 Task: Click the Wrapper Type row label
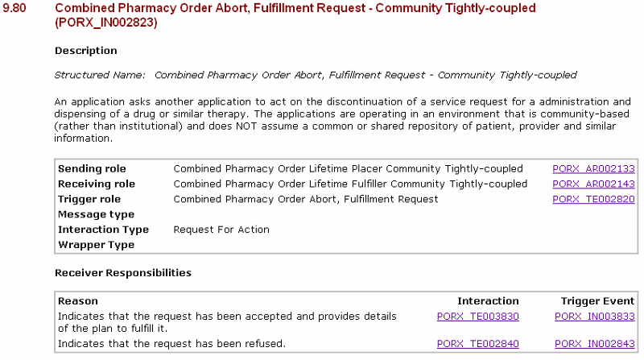(96, 245)
